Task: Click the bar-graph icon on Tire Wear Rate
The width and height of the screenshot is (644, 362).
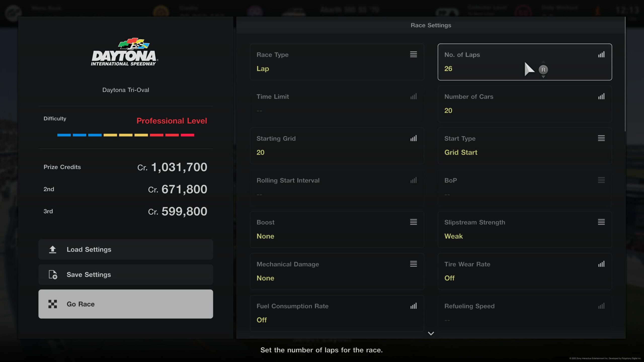Action: pyautogui.click(x=601, y=264)
